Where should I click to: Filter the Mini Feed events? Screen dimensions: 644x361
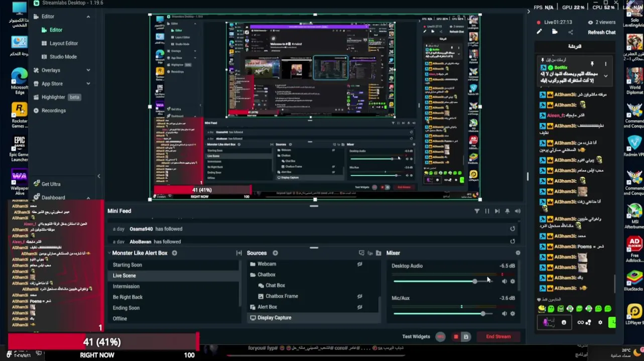(x=477, y=211)
